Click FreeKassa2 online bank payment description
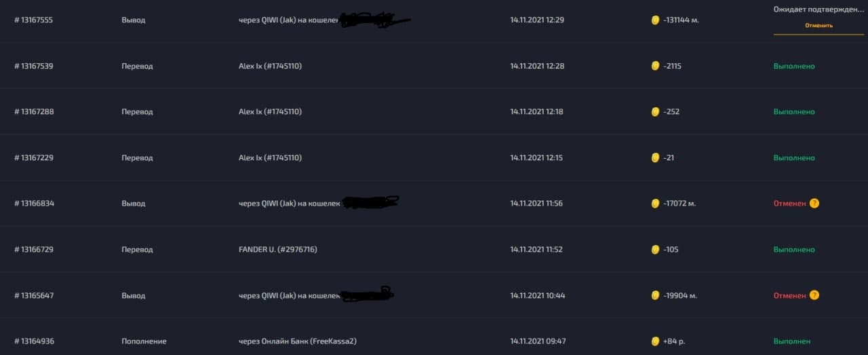 297,341
